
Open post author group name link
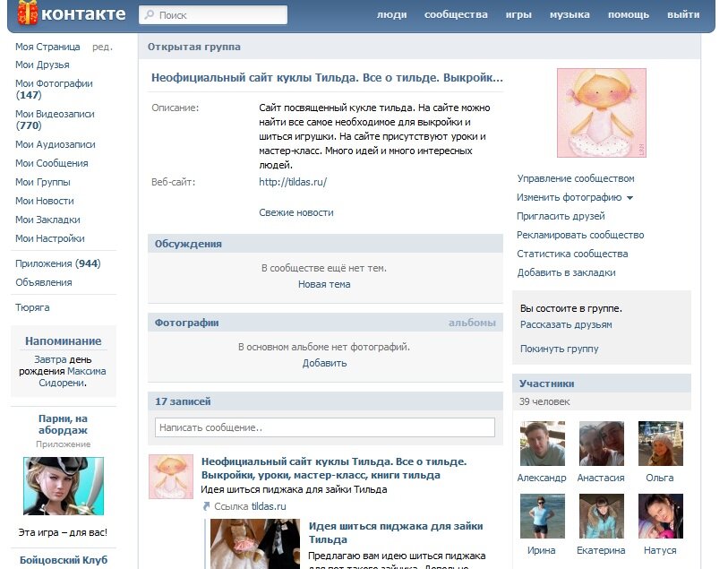click(x=334, y=469)
